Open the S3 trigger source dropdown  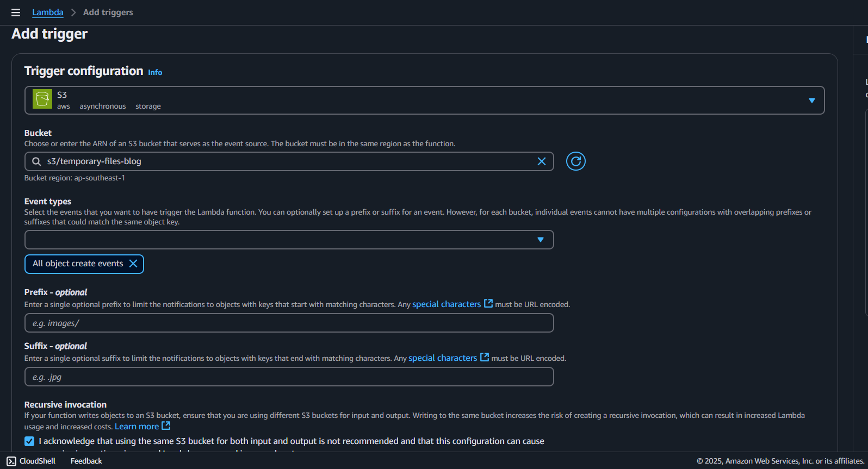point(424,101)
